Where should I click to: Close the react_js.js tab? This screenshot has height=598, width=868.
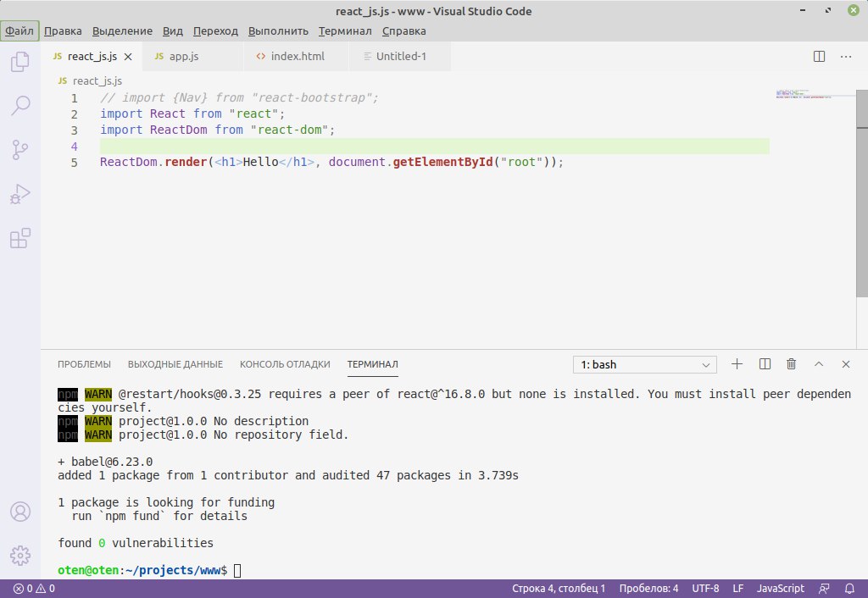click(128, 57)
